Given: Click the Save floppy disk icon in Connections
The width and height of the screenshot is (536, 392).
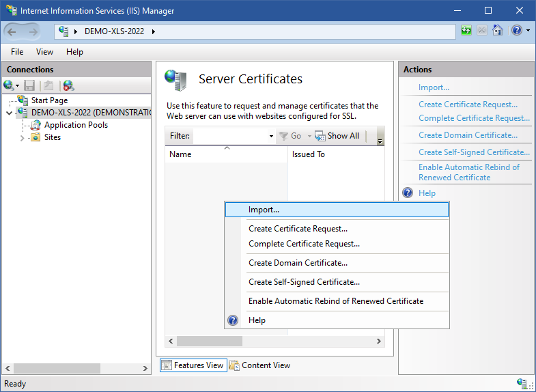Looking at the screenshot, I should [29, 85].
